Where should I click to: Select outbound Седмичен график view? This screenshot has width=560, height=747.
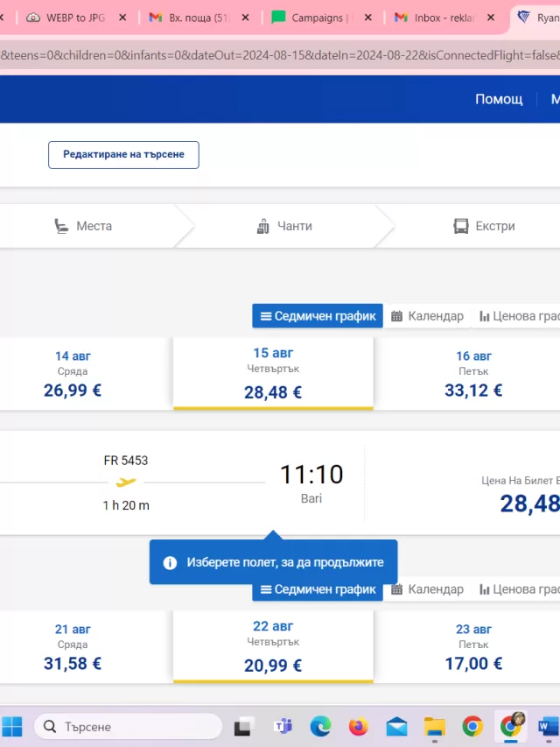pos(318,316)
